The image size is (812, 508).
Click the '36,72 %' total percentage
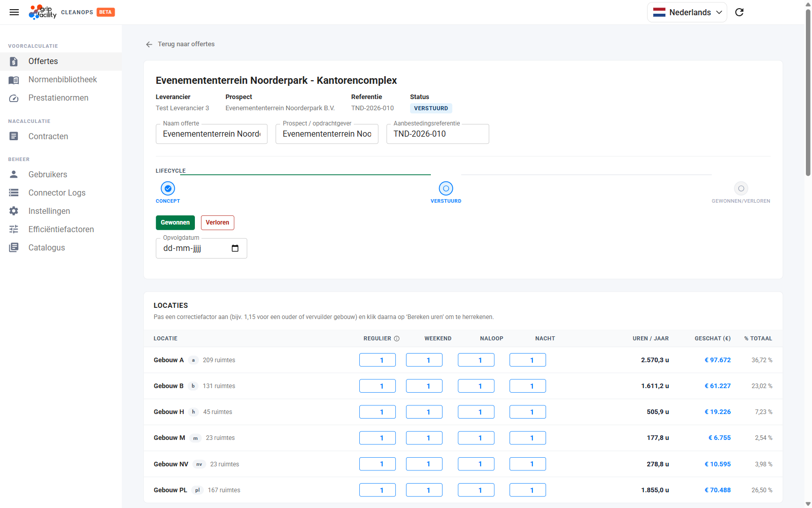(x=762, y=360)
